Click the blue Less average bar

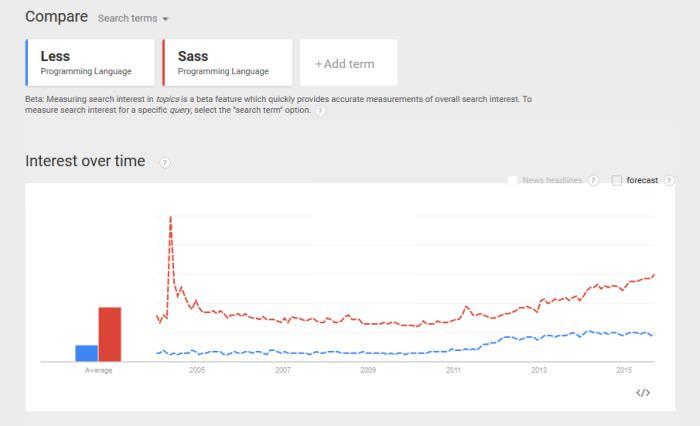coord(86,353)
